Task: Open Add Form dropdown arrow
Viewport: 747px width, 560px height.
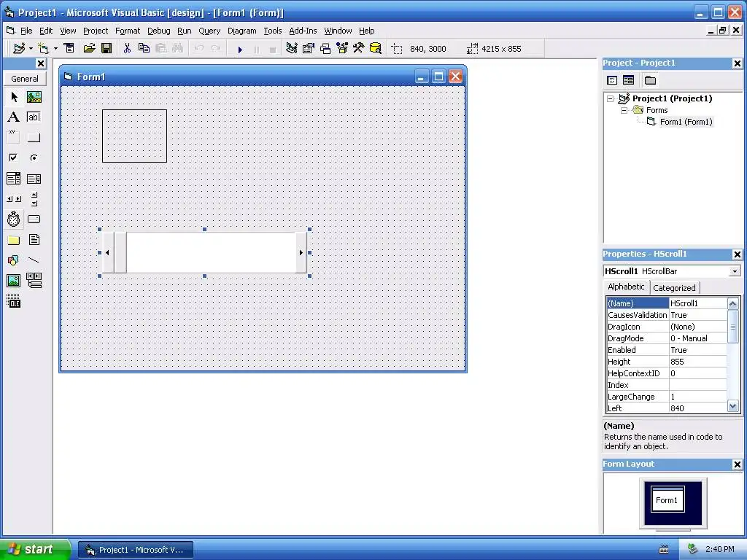Action: click(x=55, y=48)
